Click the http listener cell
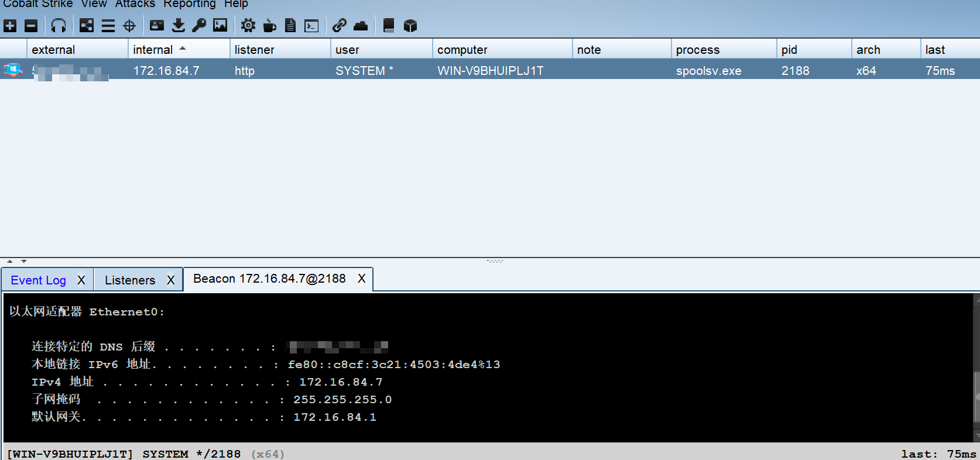The height and width of the screenshot is (460, 980). pyautogui.click(x=245, y=71)
